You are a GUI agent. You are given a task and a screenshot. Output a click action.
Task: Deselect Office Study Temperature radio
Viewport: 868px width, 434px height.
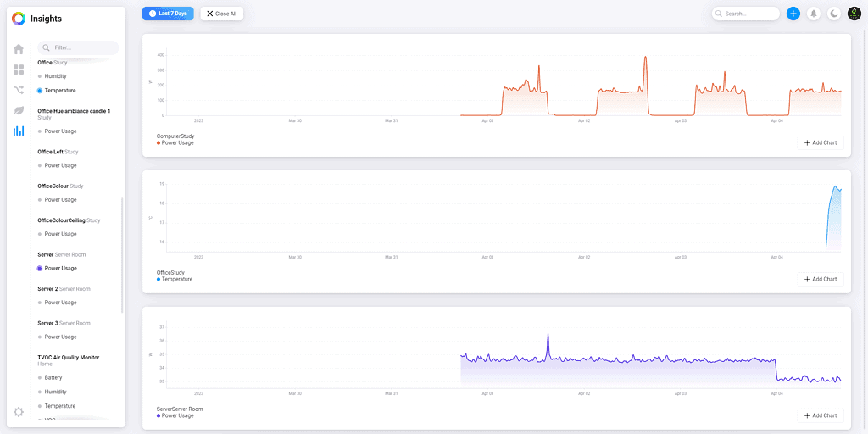click(x=40, y=90)
